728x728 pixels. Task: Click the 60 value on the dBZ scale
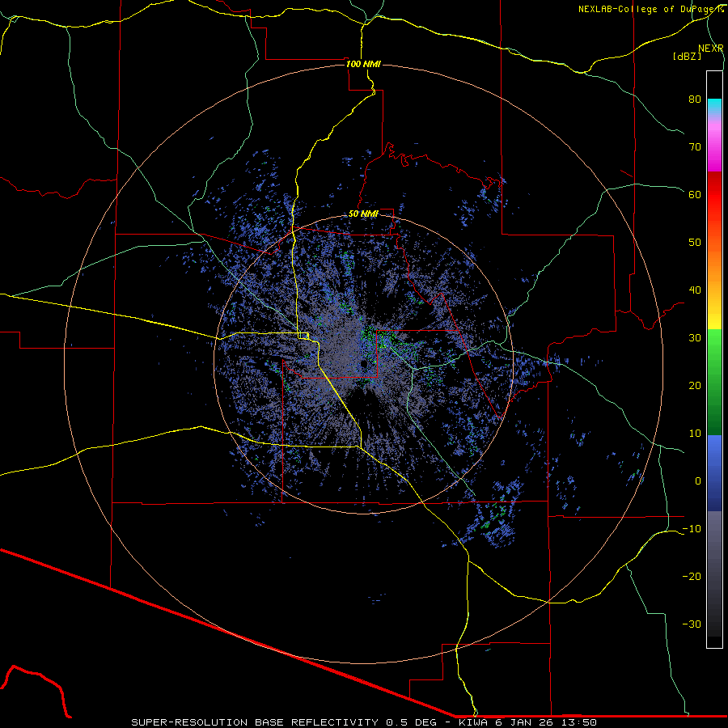(x=695, y=194)
